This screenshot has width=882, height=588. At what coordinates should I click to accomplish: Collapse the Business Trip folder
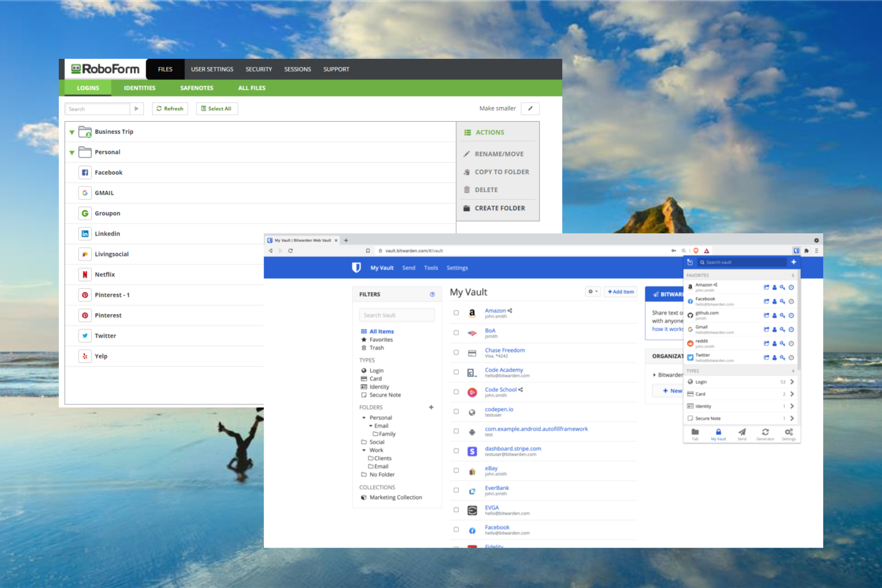click(72, 132)
